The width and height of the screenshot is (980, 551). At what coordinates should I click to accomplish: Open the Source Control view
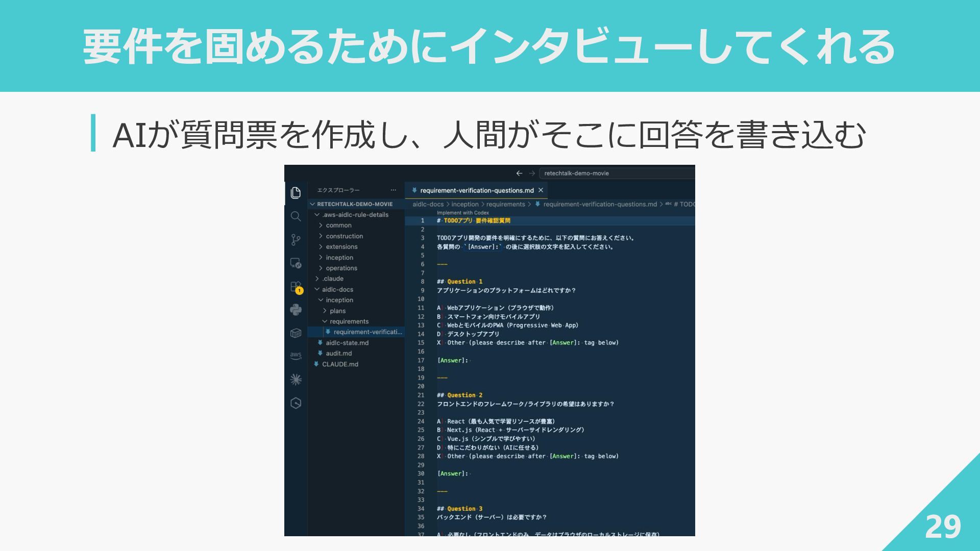click(296, 240)
